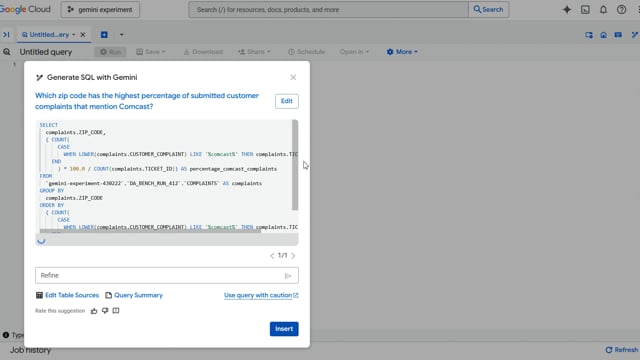Switch to the Untitled query tab
The height and width of the screenshot is (360, 640).
[x=49, y=35]
